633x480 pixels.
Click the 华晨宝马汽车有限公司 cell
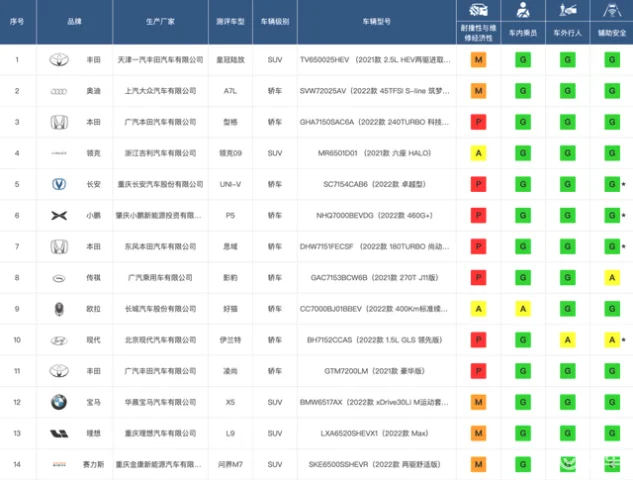coord(160,402)
